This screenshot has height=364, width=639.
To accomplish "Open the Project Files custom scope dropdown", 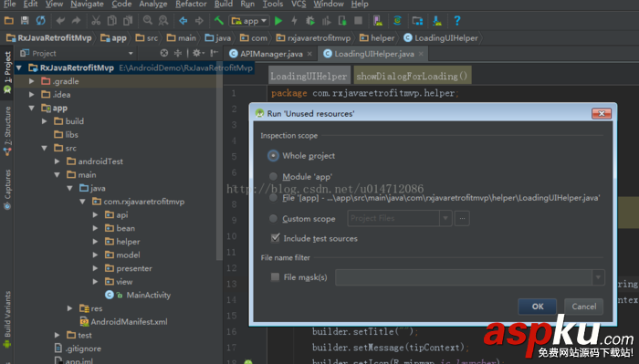I will click(445, 218).
